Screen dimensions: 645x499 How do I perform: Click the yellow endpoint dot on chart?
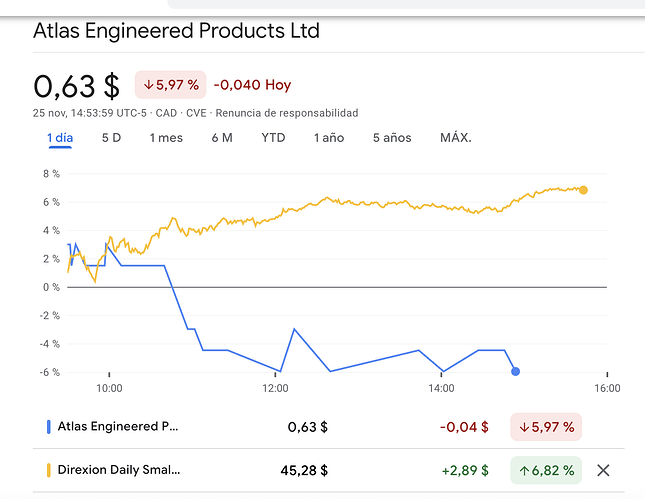[583, 190]
